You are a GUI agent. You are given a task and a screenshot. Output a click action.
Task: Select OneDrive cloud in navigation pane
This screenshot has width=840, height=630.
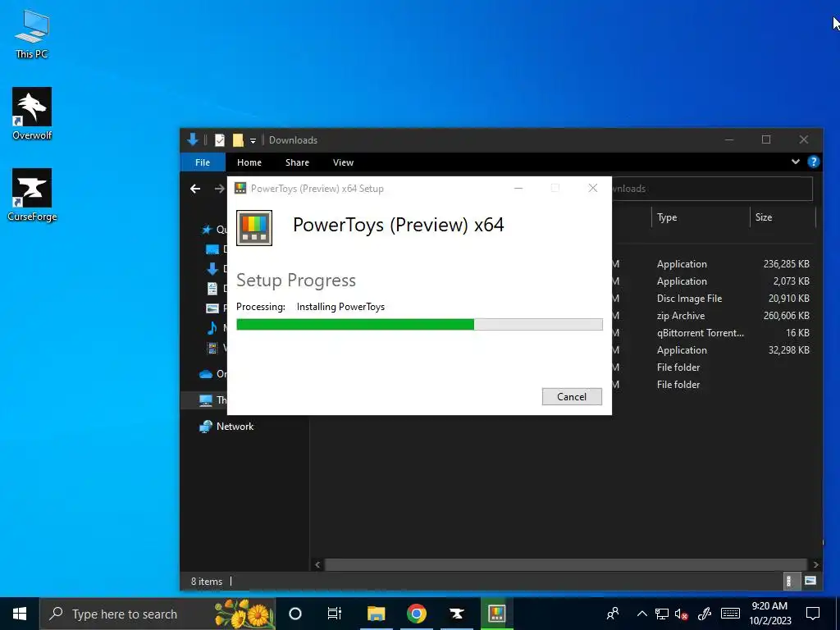pyautogui.click(x=206, y=374)
